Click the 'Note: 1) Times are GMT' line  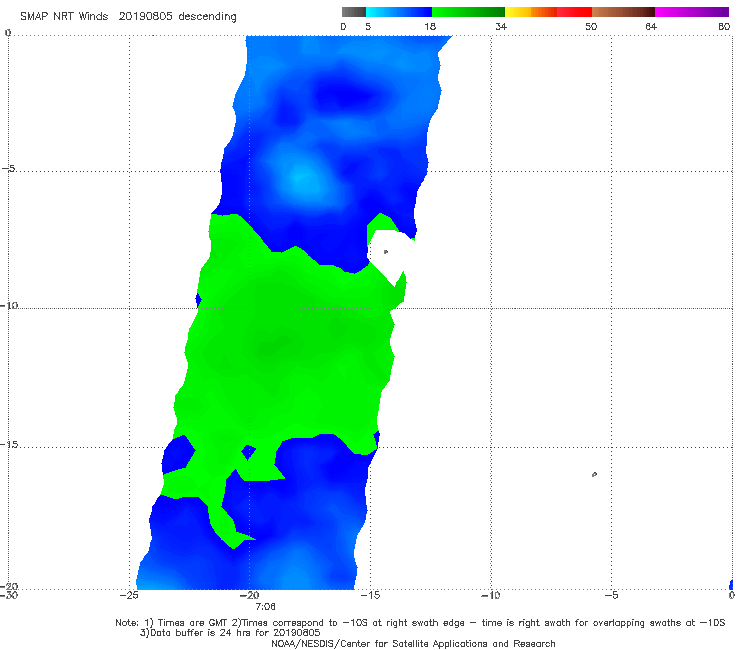point(420,623)
